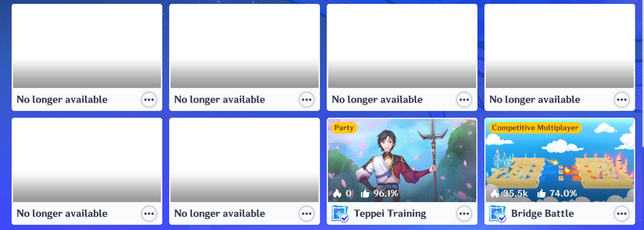Open ellipsis menu of third top-row unavailable card
Image resolution: width=644 pixels, height=230 pixels.
click(x=464, y=100)
